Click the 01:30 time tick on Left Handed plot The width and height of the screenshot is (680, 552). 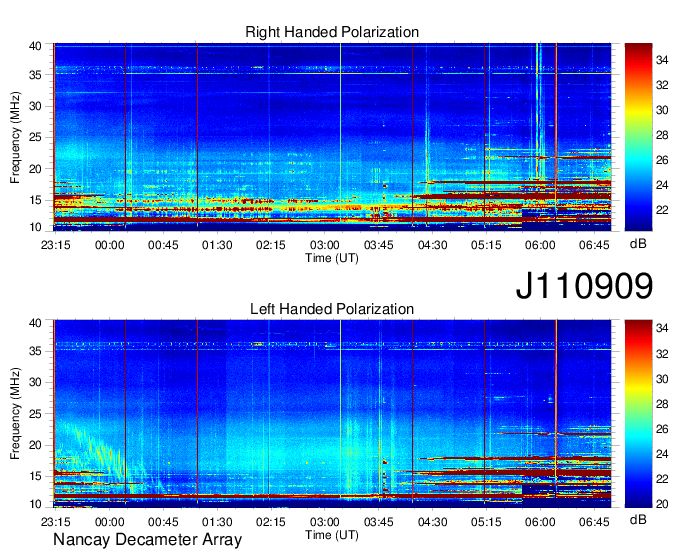pos(217,522)
